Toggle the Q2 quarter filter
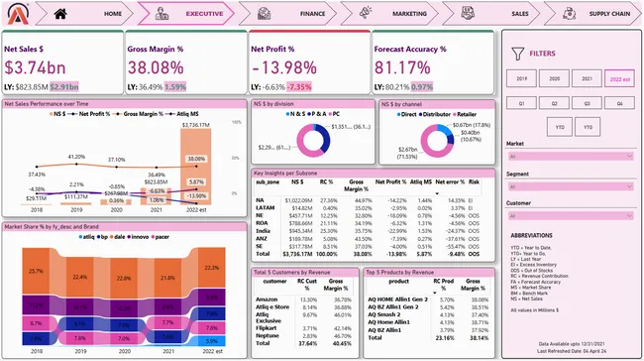The image size is (644, 361). 554,103
